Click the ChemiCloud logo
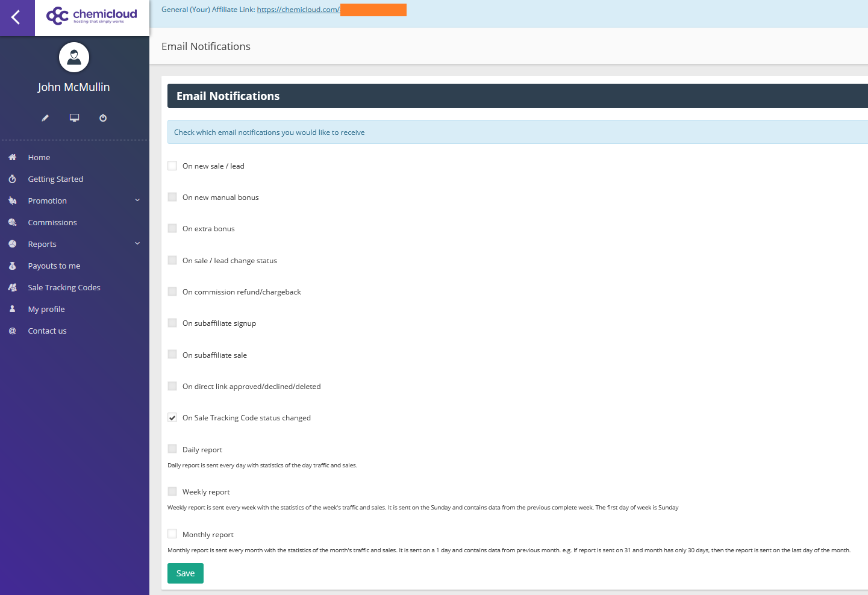 [x=92, y=16]
